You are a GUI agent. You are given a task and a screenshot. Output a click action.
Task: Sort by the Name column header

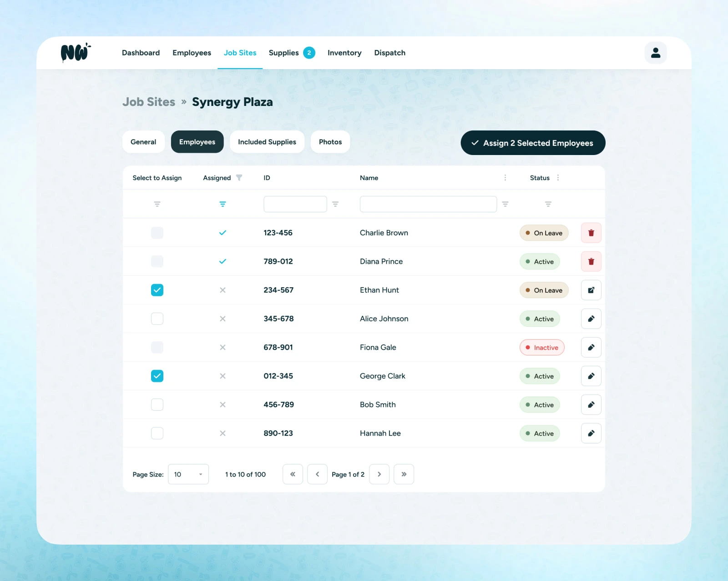pos(369,178)
